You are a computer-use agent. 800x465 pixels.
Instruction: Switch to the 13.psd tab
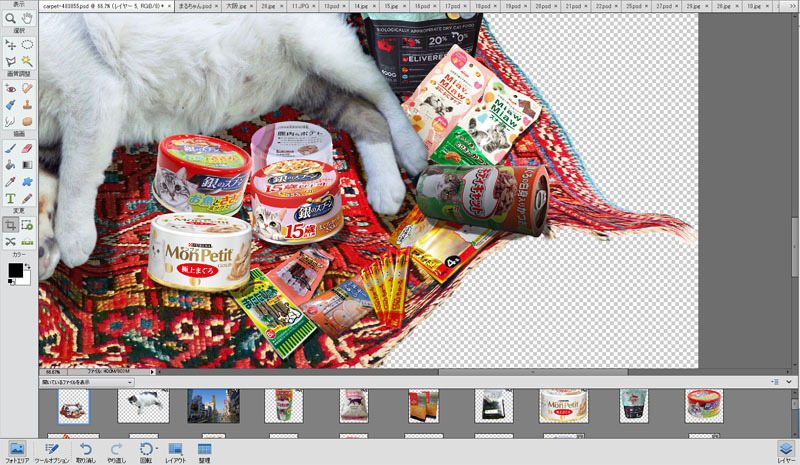pyautogui.click(x=335, y=6)
